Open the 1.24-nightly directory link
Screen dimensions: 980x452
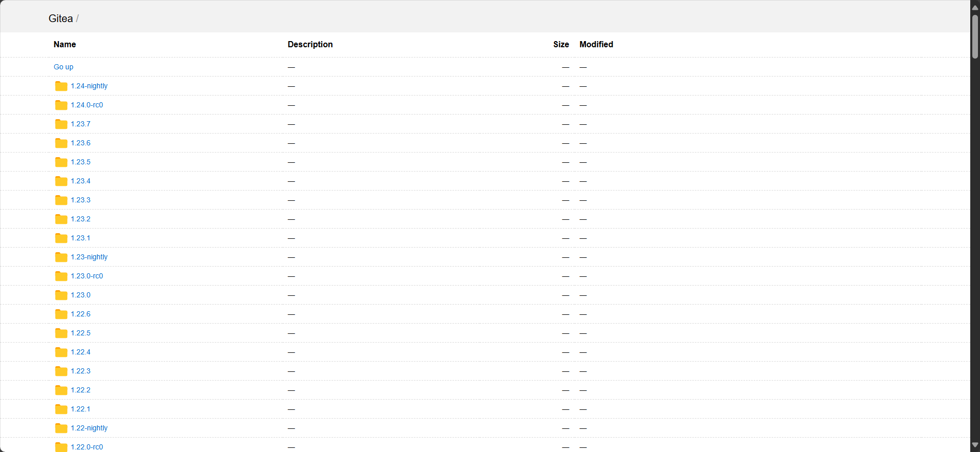(89, 86)
